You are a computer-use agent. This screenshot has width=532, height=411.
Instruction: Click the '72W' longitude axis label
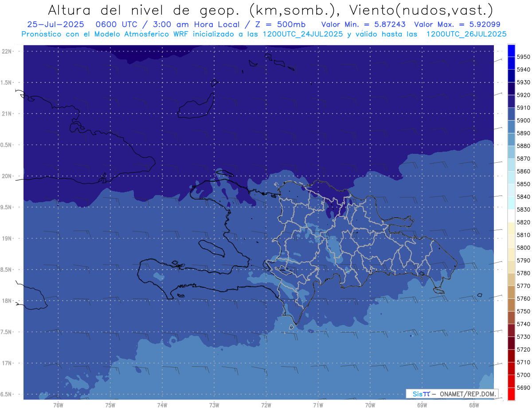click(x=266, y=405)
